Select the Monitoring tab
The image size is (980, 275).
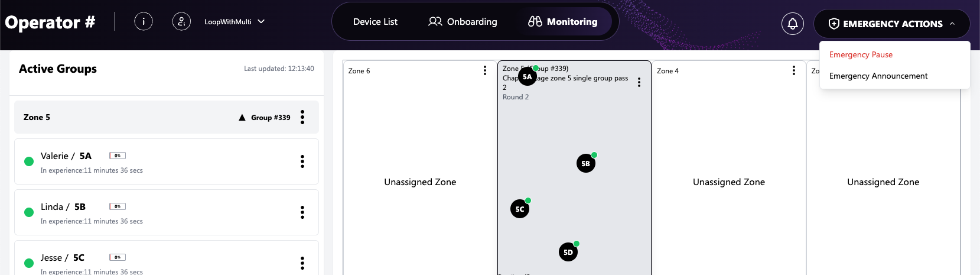coord(562,22)
